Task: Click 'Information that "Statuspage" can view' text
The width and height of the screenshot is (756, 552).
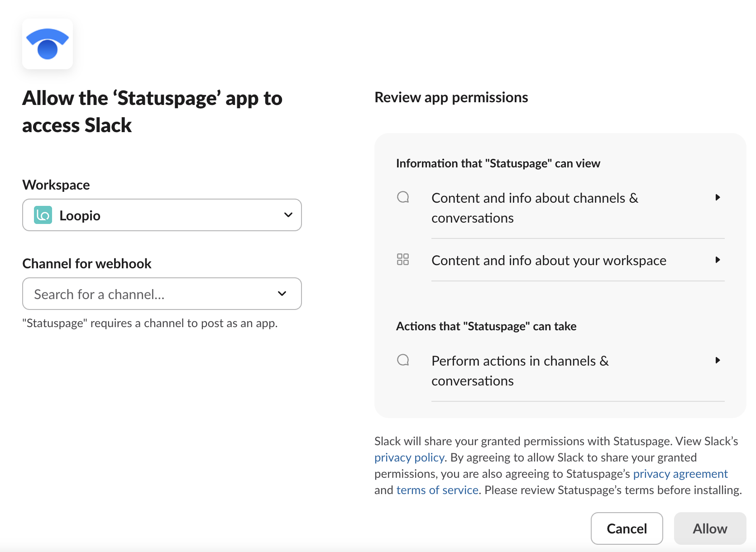Action: point(498,163)
